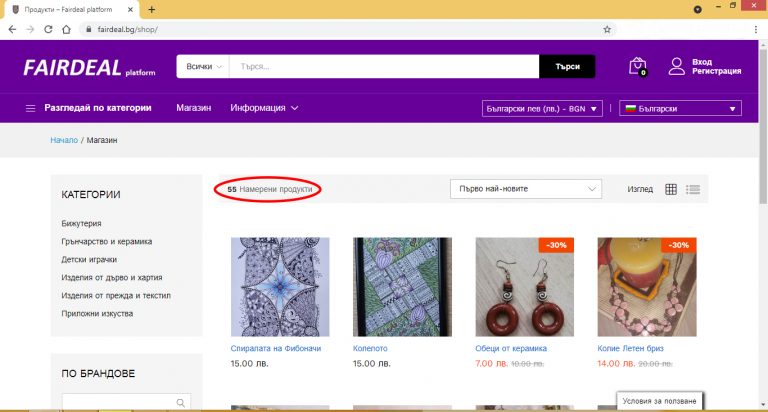The image size is (768, 412).
Task: Open a new browser tab
Action: click(x=152, y=9)
